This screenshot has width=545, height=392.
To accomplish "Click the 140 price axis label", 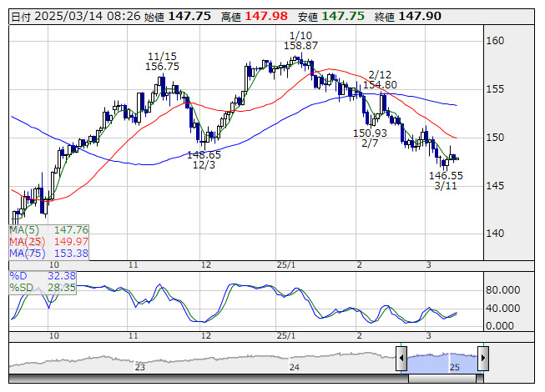I will pyautogui.click(x=495, y=234).
